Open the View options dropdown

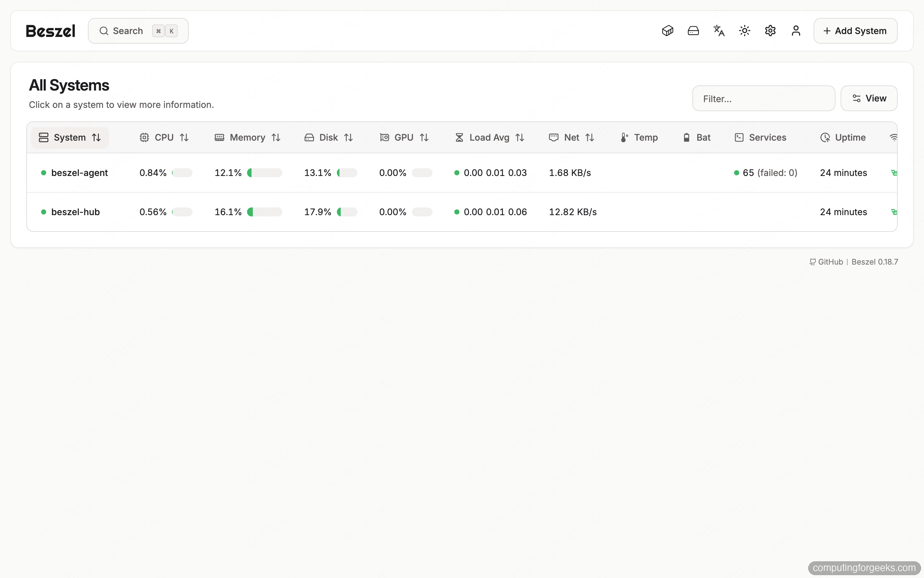(x=868, y=98)
